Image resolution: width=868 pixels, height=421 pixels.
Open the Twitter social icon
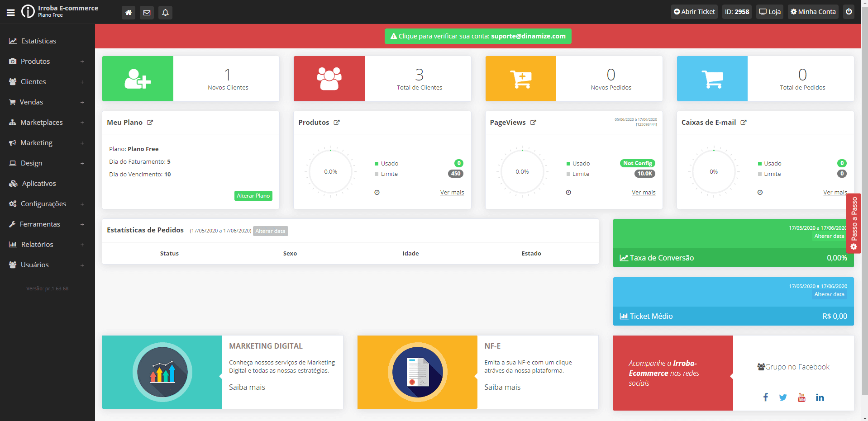783,397
